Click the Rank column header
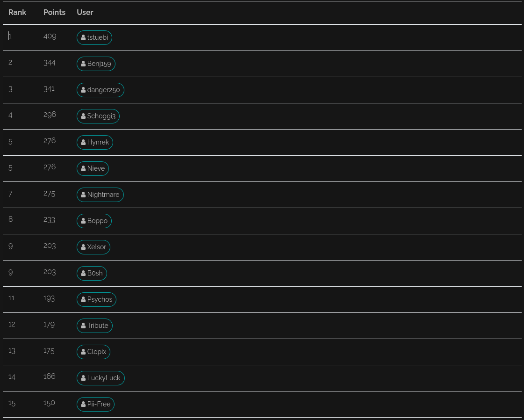Viewport: 524px width, 420px height. tap(17, 12)
